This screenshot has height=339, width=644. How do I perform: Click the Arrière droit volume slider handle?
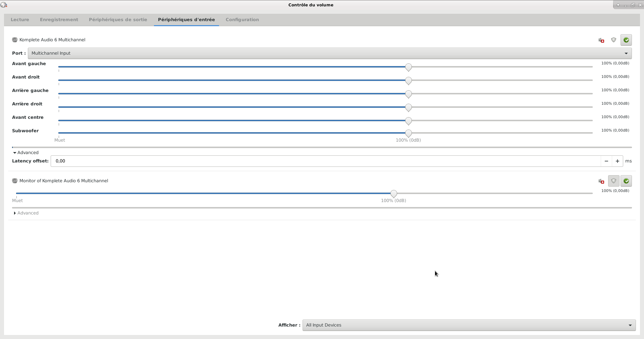click(408, 108)
